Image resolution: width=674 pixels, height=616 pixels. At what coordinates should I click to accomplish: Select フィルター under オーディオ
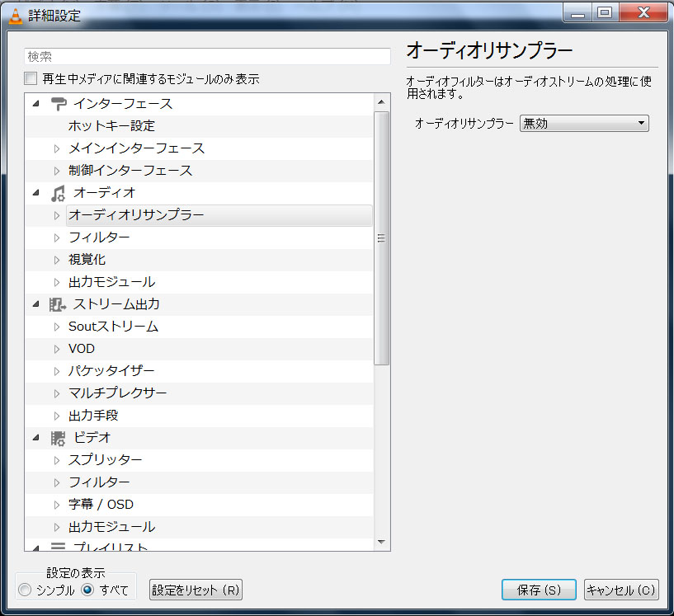tap(99, 237)
